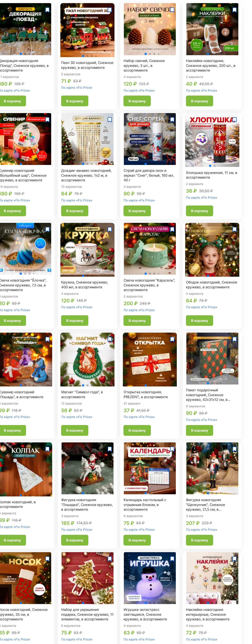The image size is (252, 644).
Task: Bookmark the 'Игрушка-антистресс' snowman toy
Action: pos(172,559)
